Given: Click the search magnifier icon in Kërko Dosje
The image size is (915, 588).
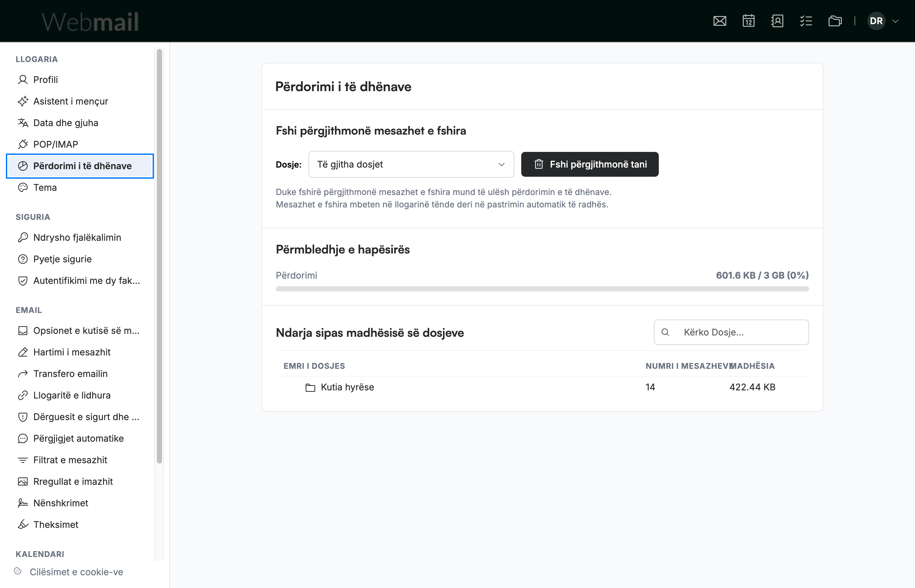Looking at the screenshot, I should click(665, 332).
